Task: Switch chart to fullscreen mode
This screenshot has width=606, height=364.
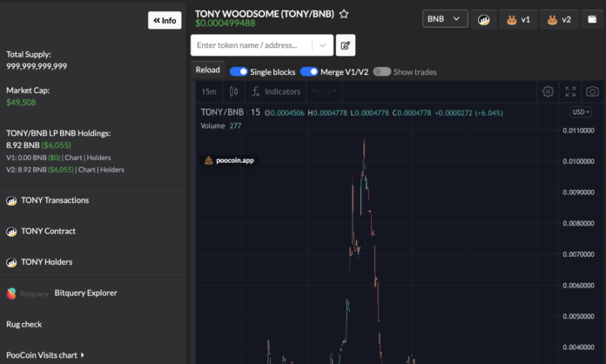Action: pyautogui.click(x=570, y=91)
